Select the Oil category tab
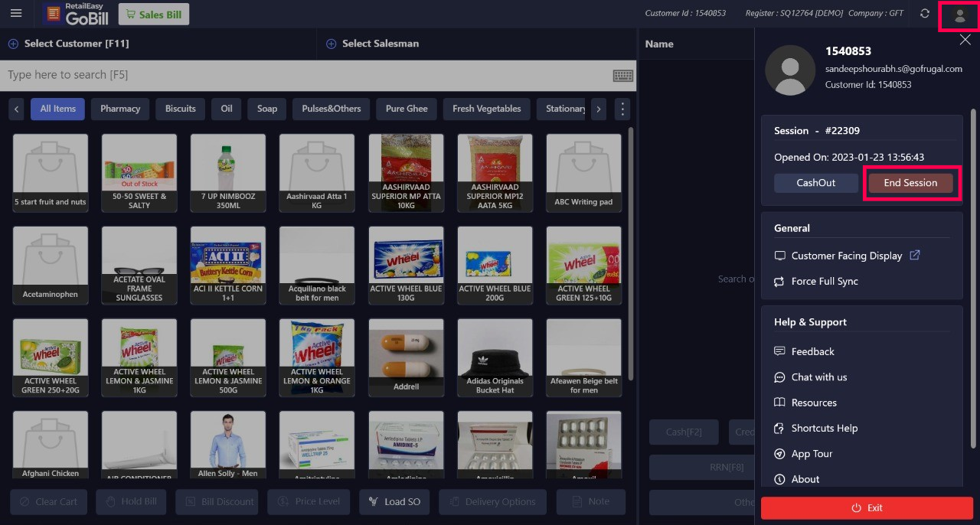 click(227, 109)
